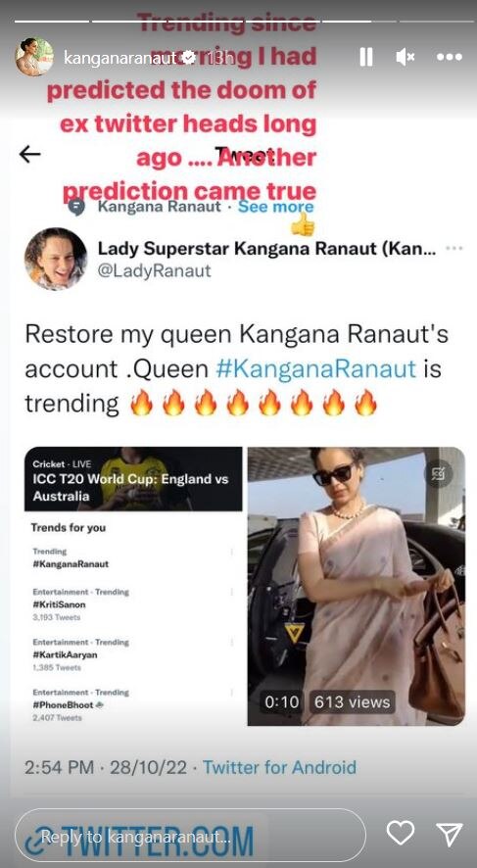
Task: Open the #KanganaRanaut hashtag in tweet
Action: [315, 368]
